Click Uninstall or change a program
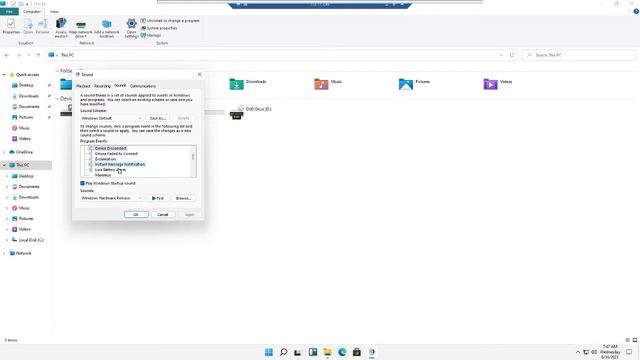Viewport: 640px width, 360px height. pyautogui.click(x=170, y=20)
